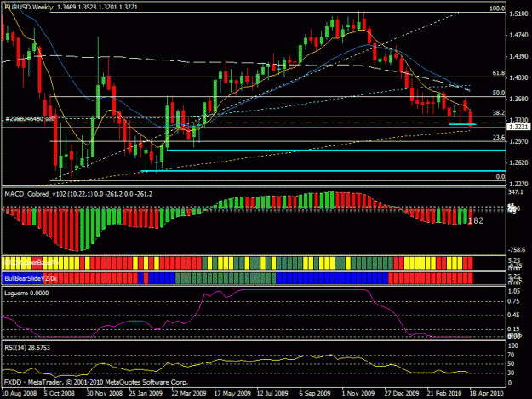
Task: Click the 12 Jul 2009 date label
Action: (x=272, y=394)
